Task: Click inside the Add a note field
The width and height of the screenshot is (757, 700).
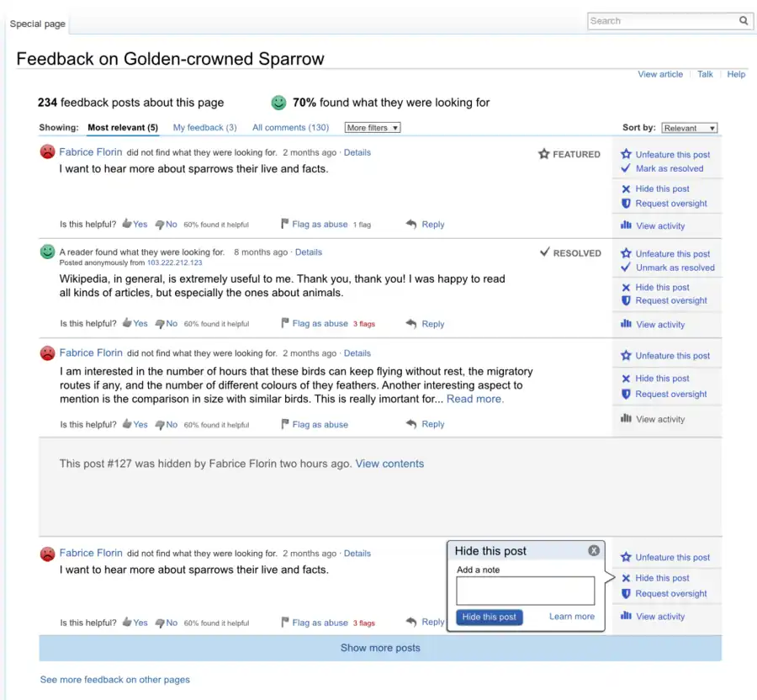Action: [525, 591]
